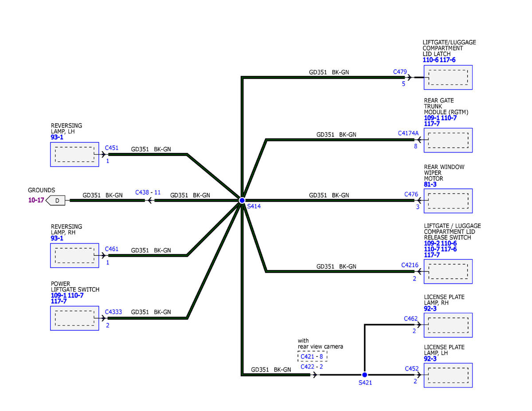Click the C438 - 11 connector label
Screen dimensions: 532x411
pos(148,193)
